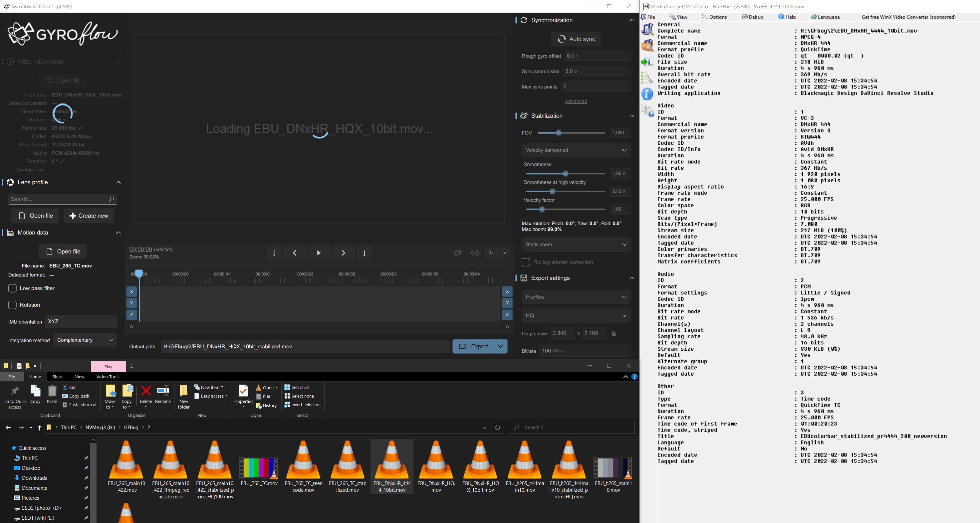This screenshot has height=523, width=980.
Task: Open the info sidebar icon in MediaInfo
Action: pyautogui.click(x=647, y=94)
